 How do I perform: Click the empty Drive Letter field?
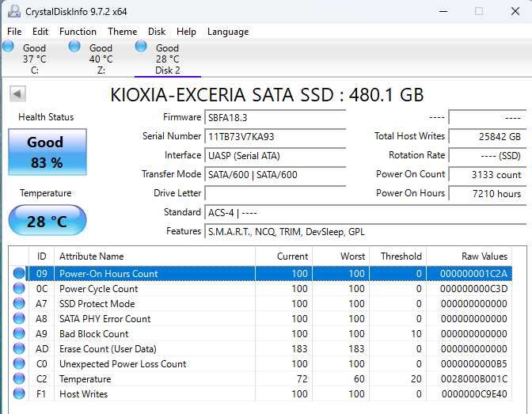[275, 193]
